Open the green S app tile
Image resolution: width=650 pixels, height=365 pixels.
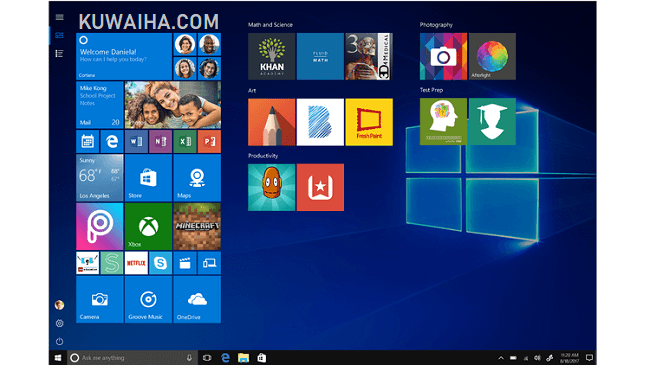[112, 263]
